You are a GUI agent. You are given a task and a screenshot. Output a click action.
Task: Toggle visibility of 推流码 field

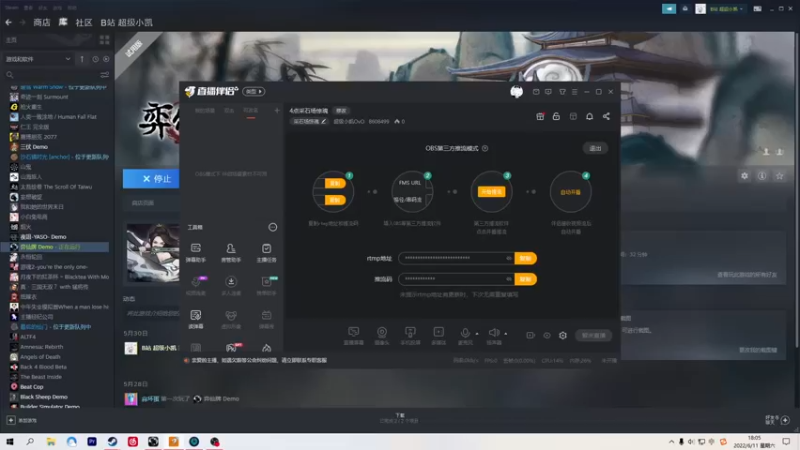(509, 279)
